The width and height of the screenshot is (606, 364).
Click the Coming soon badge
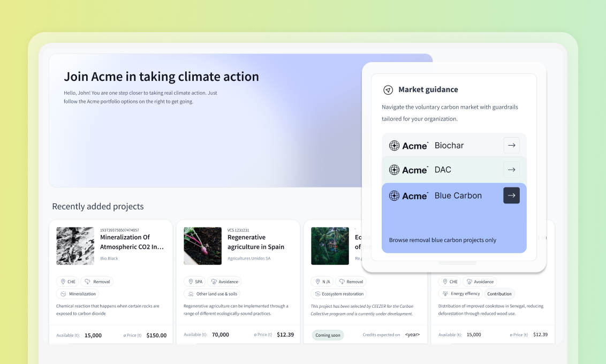328,335
